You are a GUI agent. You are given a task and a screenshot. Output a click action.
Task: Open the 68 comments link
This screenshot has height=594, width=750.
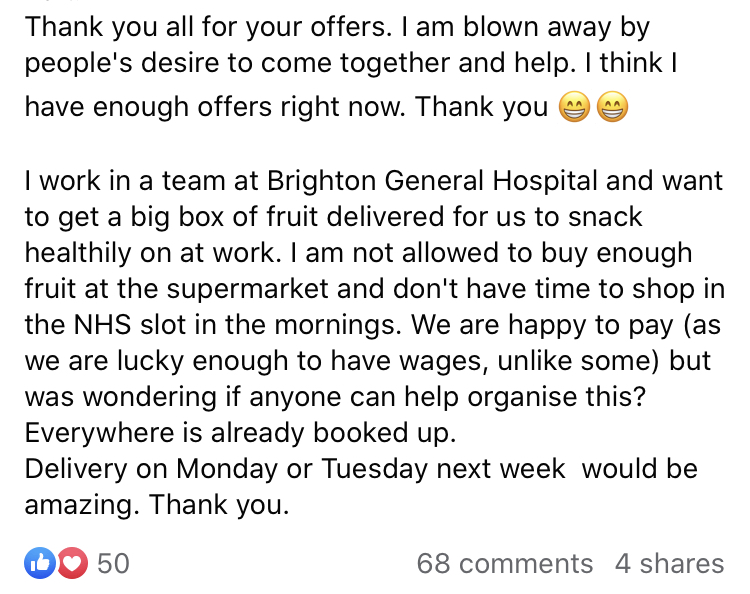505,563
